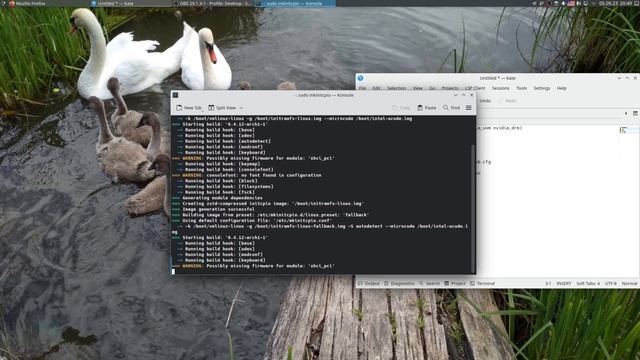640x360 pixels.
Task: Open a New Tab in Konsole
Action: click(189, 108)
